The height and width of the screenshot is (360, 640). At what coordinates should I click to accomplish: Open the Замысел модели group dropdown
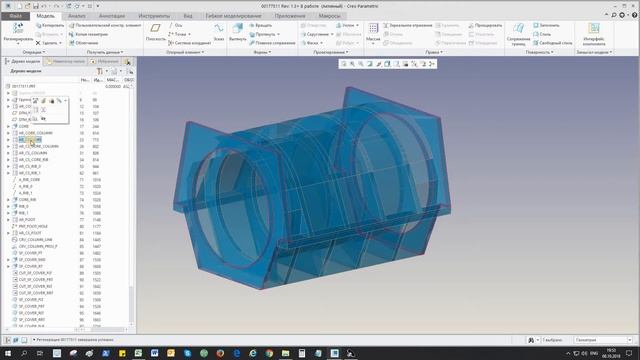(x=594, y=52)
